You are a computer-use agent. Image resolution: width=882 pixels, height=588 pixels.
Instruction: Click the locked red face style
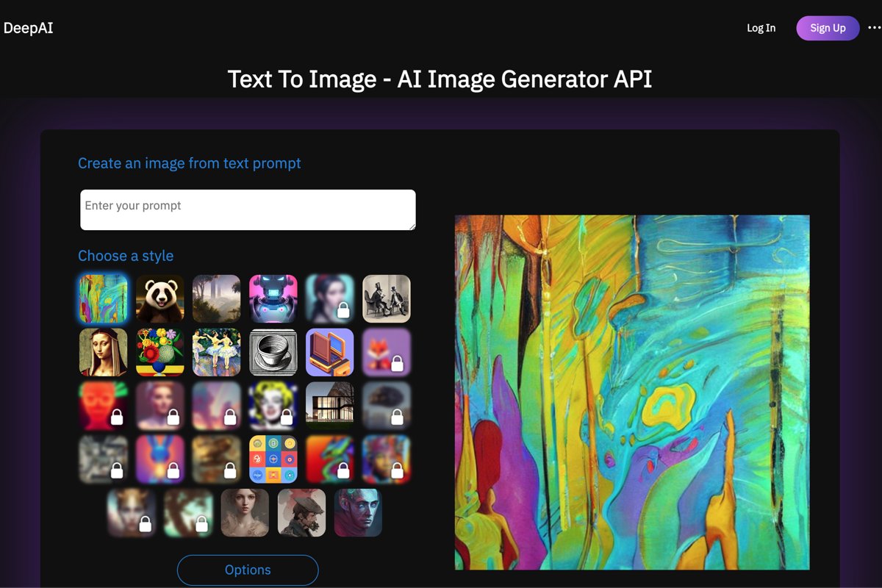point(104,406)
